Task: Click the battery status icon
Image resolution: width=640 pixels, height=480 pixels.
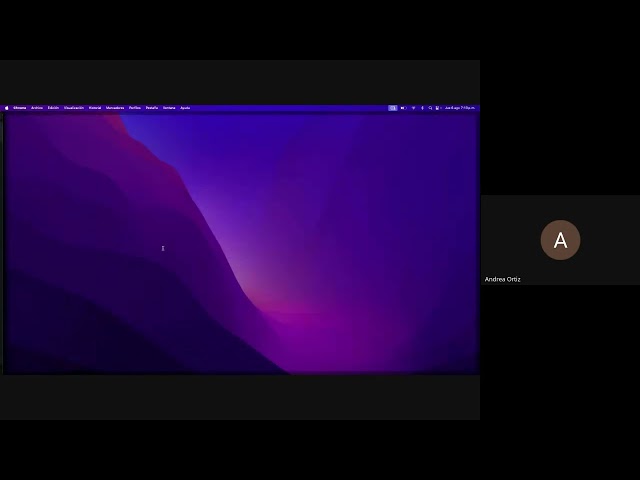Action: 403,108
